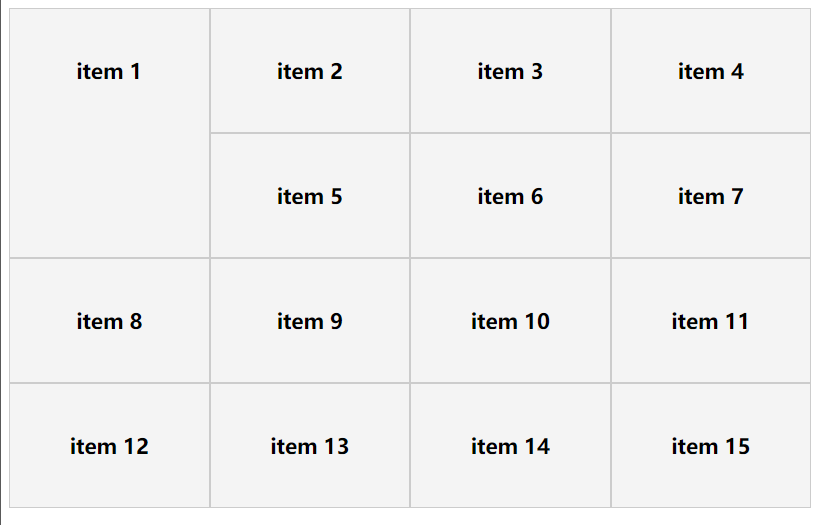Image resolution: width=815 pixels, height=525 pixels.
Task: Click the cell labeled item 6
Action: point(510,196)
